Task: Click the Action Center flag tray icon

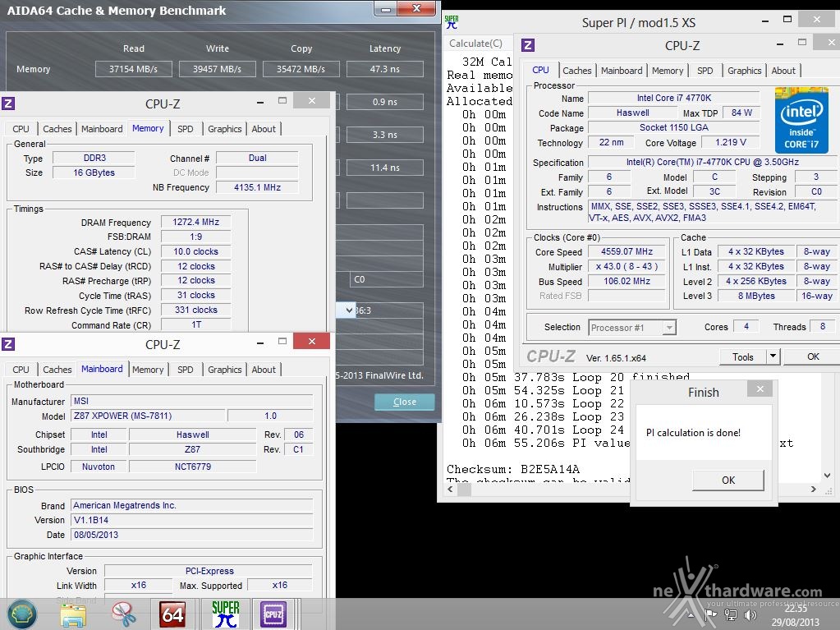Action: pos(711,615)
